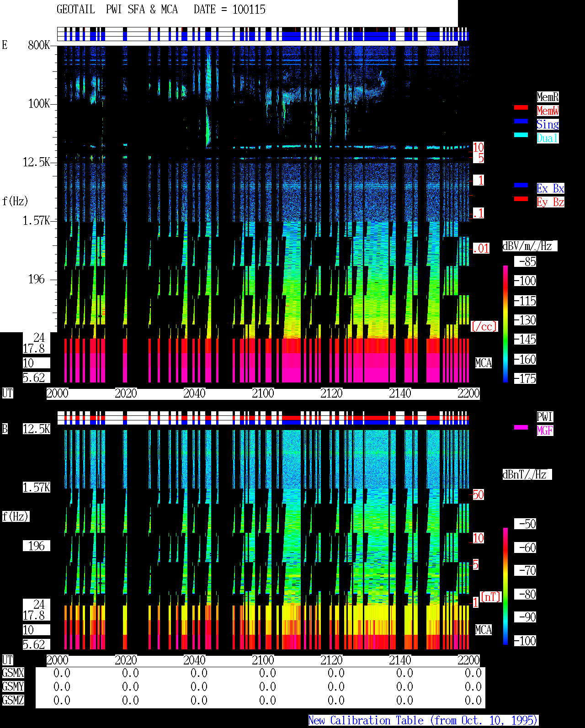Click the dBnT/√Hz magnetic color scale bar
585x728 pixels.
tap(505, 586)
